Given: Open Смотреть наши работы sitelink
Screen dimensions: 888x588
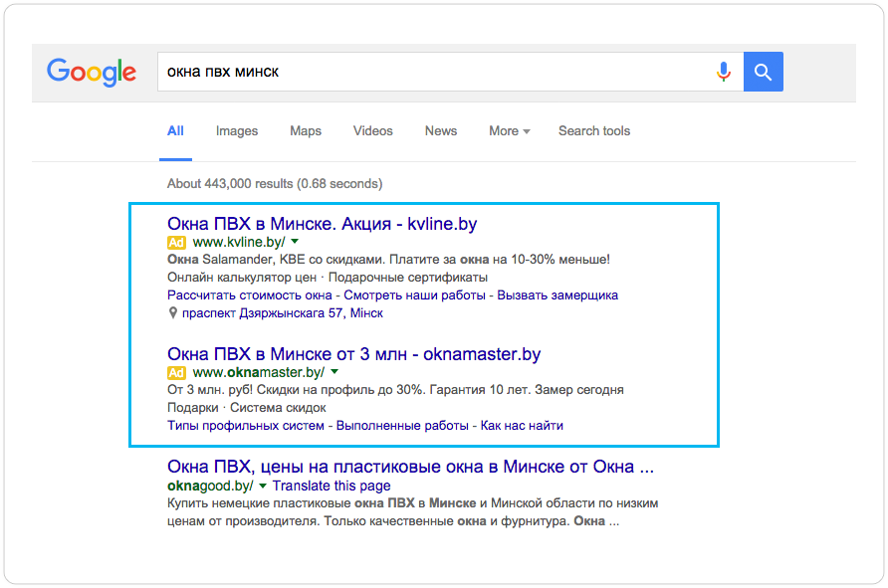Looking at the screenshot, I should point(414,294).
